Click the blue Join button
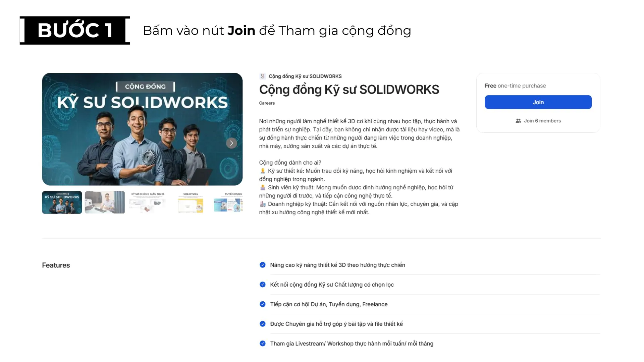The height and width of the screenshot is (362, 644). coord(538,102)
